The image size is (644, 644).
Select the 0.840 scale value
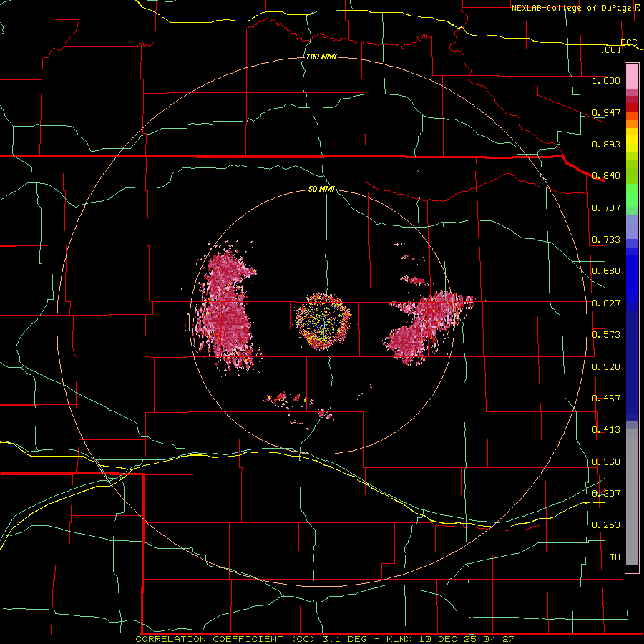[x=606, y=176]
